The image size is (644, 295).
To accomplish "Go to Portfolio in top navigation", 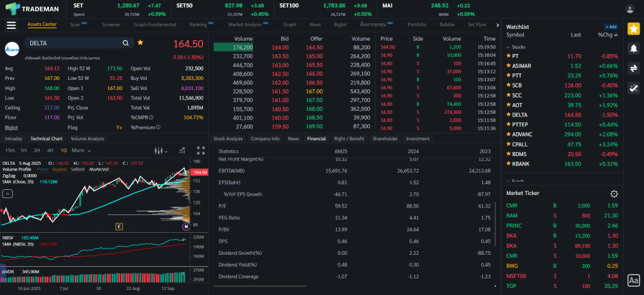I will (417, 25).
